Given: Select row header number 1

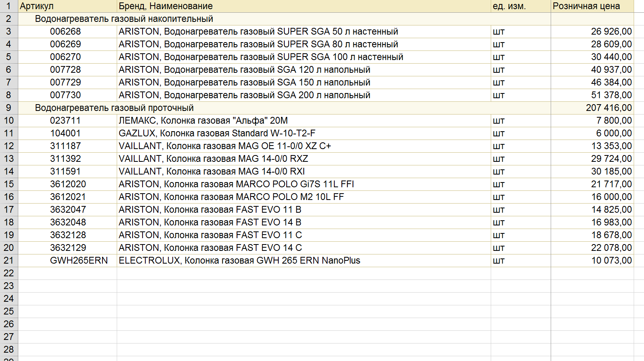Looking at the screenshot, I should tap(9, 6).
